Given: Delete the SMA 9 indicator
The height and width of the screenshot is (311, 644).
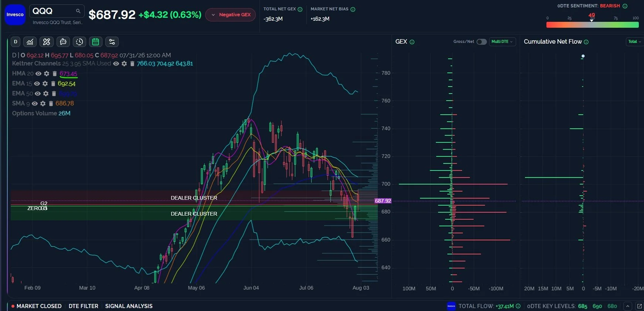Looking at the screenshot, I should coord(51,104).
